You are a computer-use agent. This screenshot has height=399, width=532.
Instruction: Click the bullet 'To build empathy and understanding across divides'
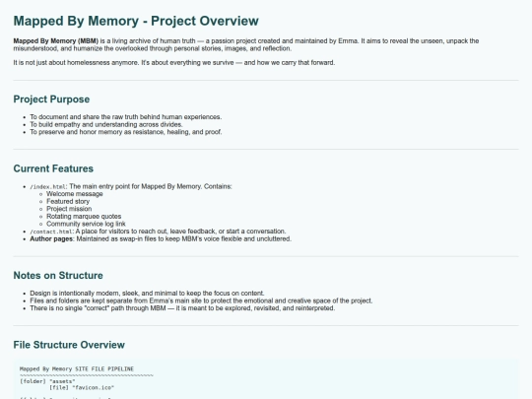106,124
